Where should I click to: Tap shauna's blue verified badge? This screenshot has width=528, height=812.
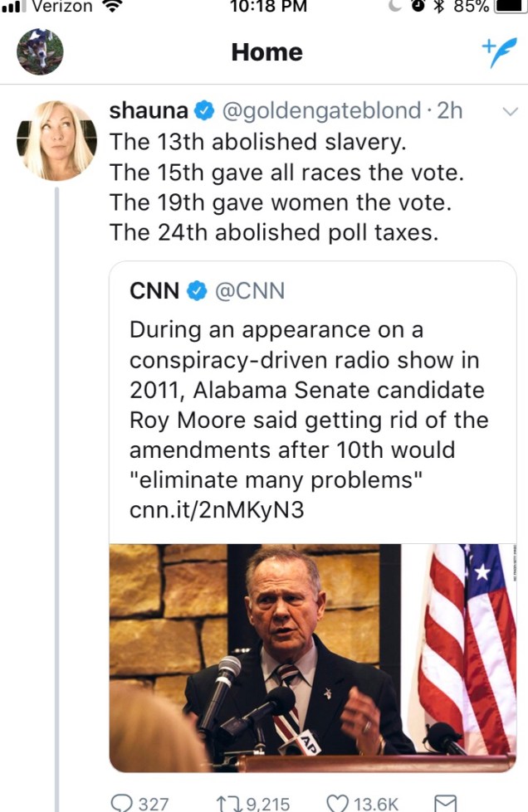click(204, 110)
